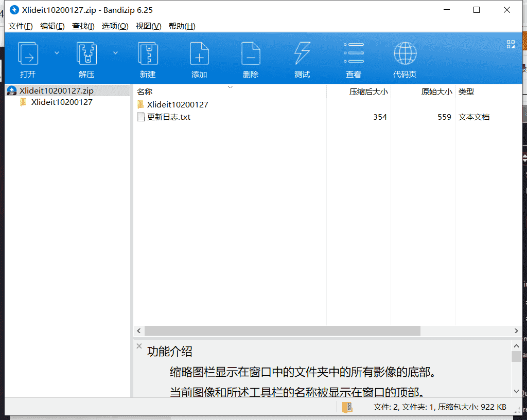Screen dimensions: 527x420
Task: Maximize the Bandizip window
Action: point(476,10)
